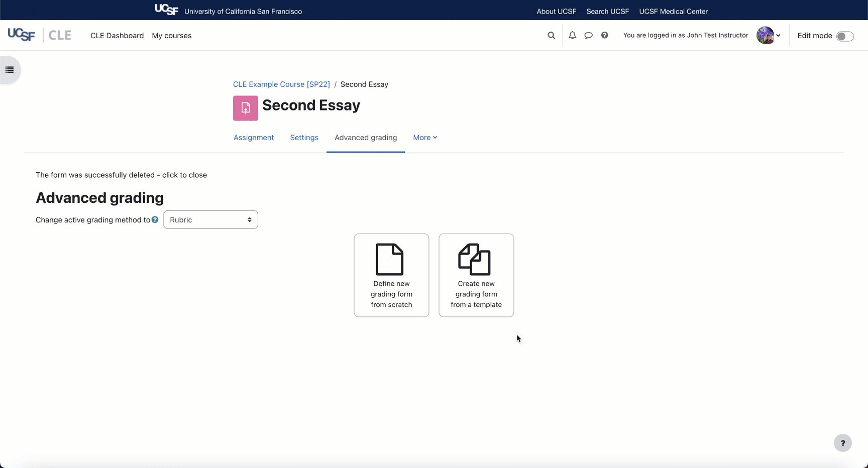
Task: Click the help question mark in header
Action: click(x=604, y=36)
